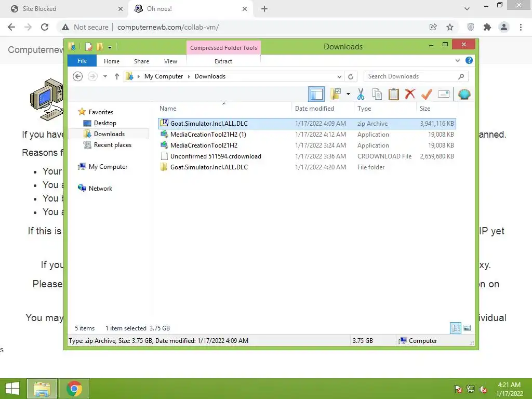This screenshot has width=532, height=399.
Task: Copy the selected file using the toolbar icon
Action: 377,94
